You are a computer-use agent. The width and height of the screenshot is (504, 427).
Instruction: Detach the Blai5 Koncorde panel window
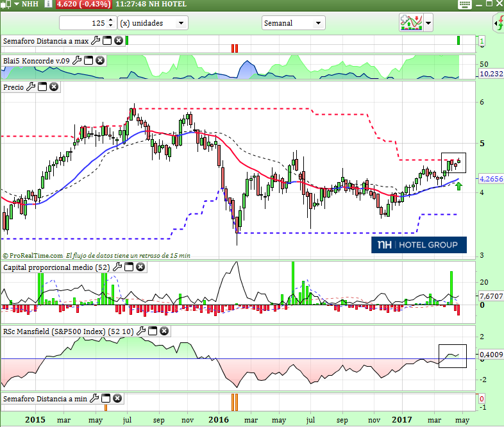point(88,60)
